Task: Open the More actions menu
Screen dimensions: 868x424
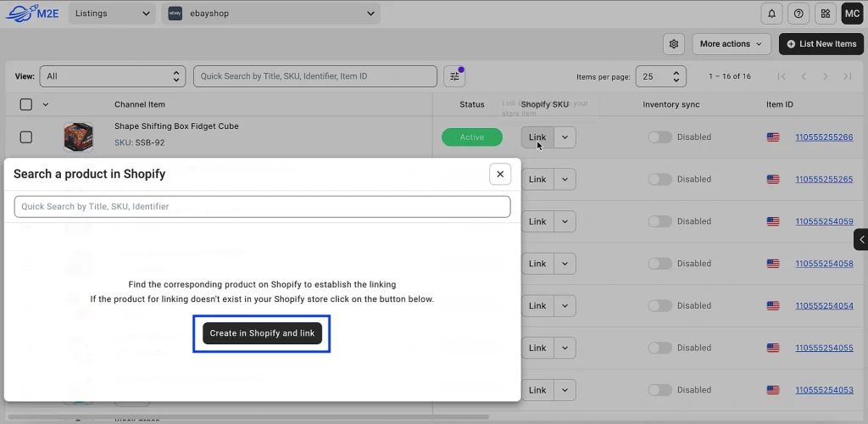Action: point(730,44)
